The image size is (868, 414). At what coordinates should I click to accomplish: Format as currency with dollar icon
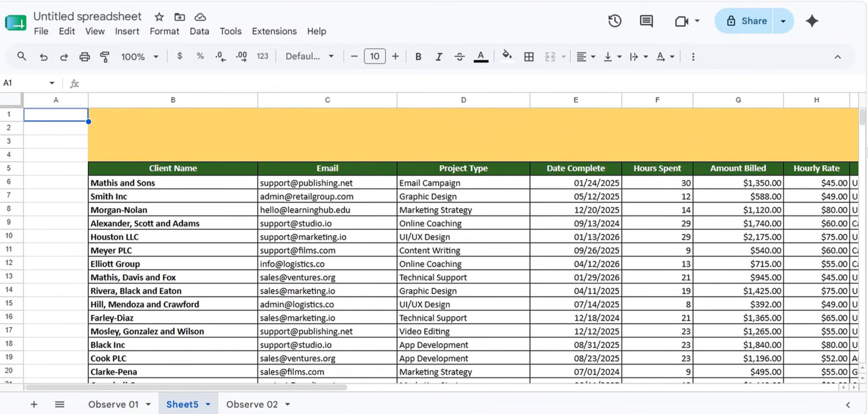(180, 56)
